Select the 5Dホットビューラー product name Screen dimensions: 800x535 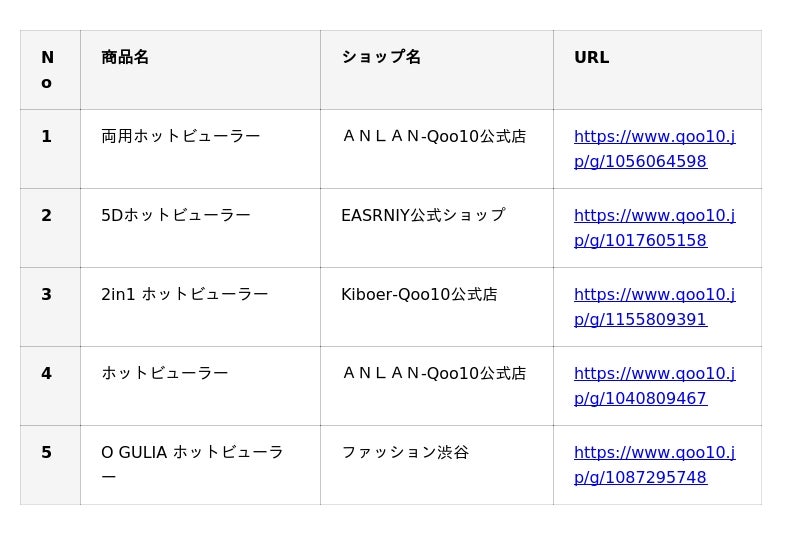(176, 215)
